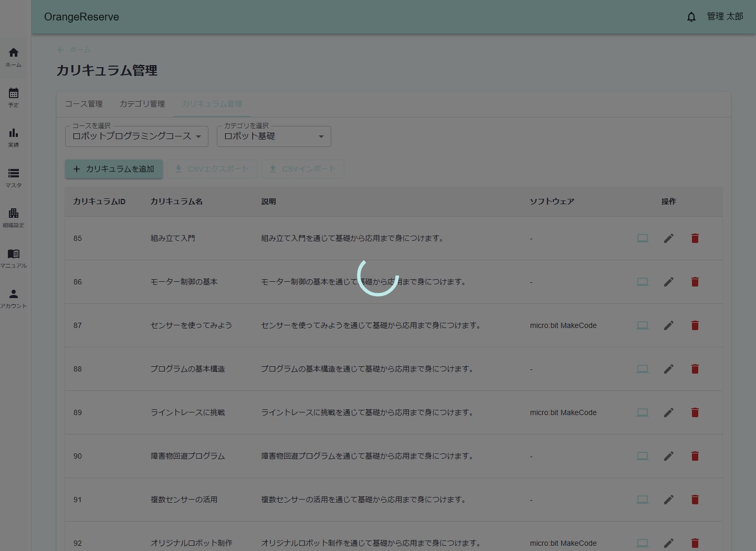756x551 pixels.
Task: Edit モーター制御の基本 row with pencil
Action: coord(668,282)
